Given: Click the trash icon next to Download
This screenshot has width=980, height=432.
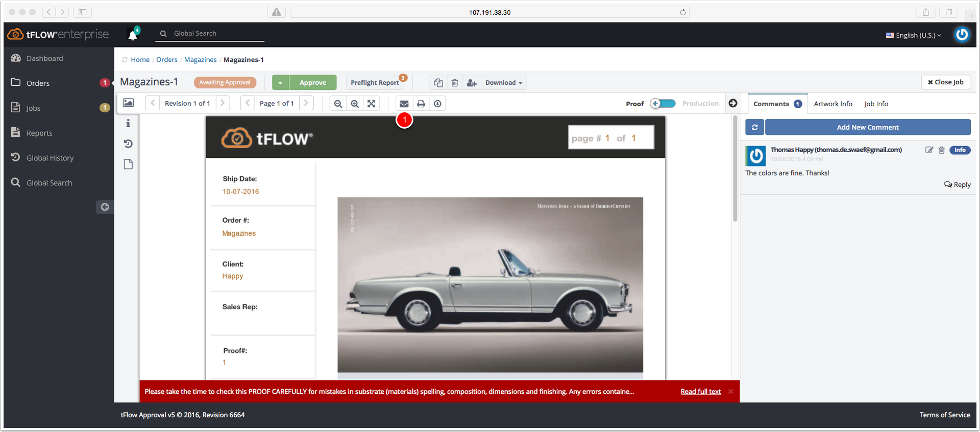Looking at the screenshot, I should (455, 83).
